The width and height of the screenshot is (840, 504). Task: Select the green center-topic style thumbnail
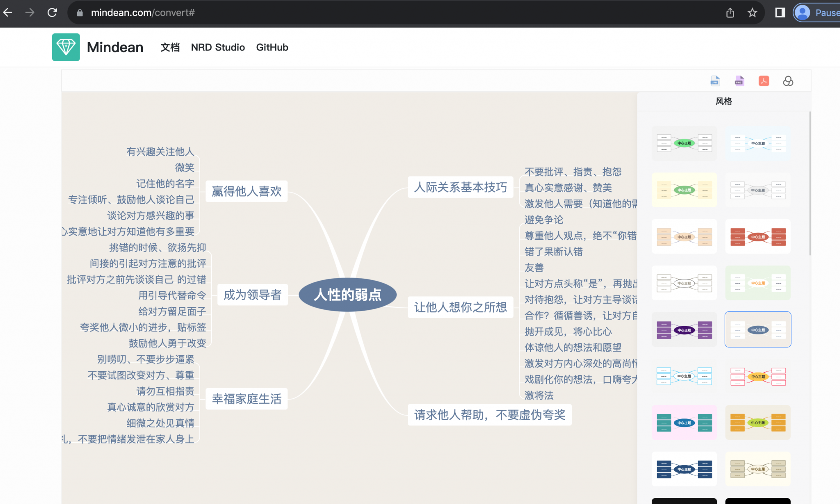click(684, 143)
